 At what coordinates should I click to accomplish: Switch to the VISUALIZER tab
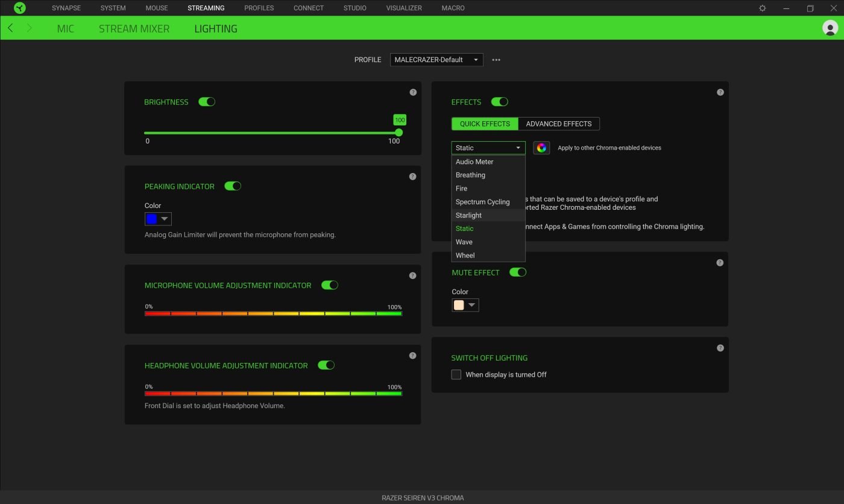404,8
